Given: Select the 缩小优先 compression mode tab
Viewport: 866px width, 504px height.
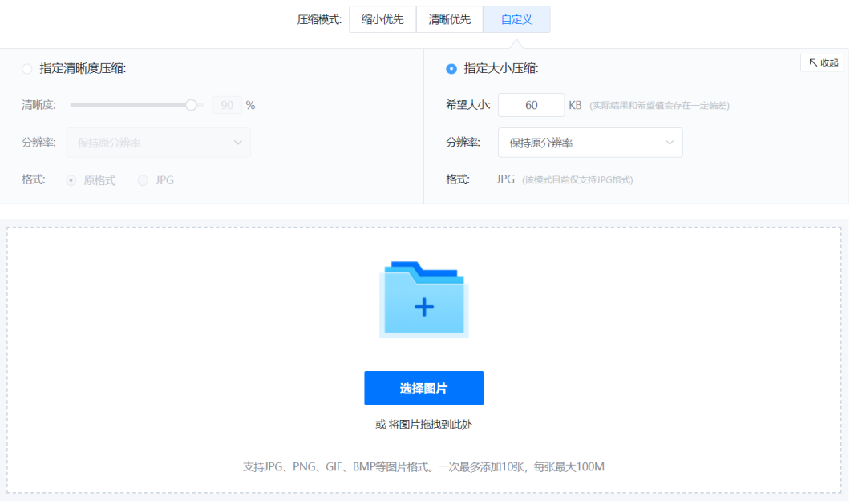Looking at the screenshot, I should (x=382, y=20).
